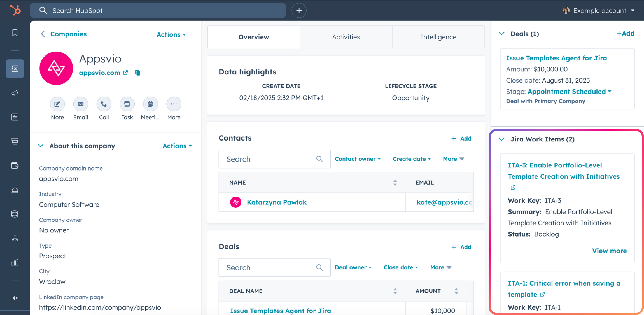The width and height of the screenshot is (644, 315).
Task: Open the Content section from the sidebar
Action: (15, 117)
